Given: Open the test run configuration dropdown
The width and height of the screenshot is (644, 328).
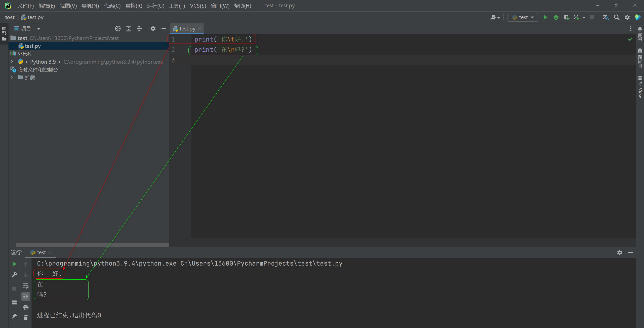Looking at the screenshot, I should coord(523,17).
